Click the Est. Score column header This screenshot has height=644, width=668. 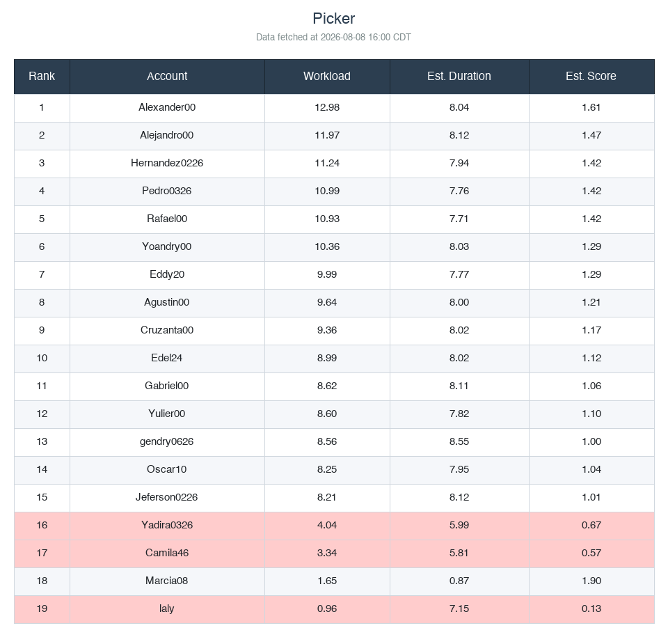[591, 77]
